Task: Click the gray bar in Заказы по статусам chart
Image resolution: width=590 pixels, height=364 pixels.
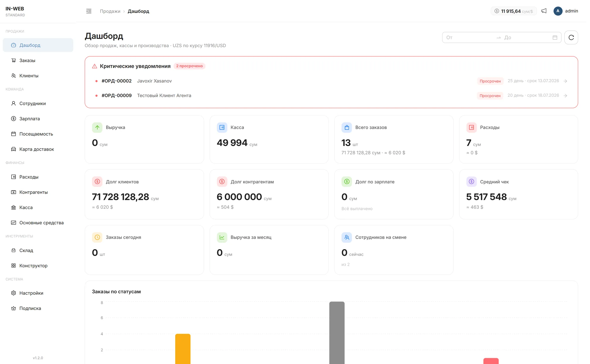Action: click(337, 332)
